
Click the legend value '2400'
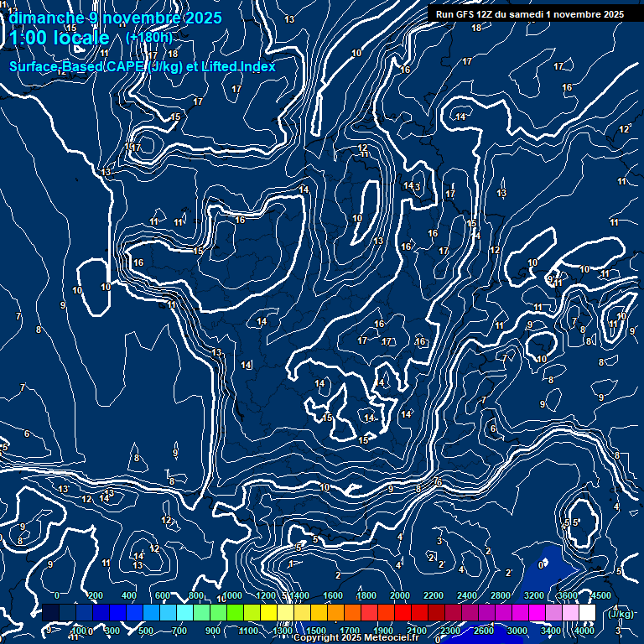point(467,595)
